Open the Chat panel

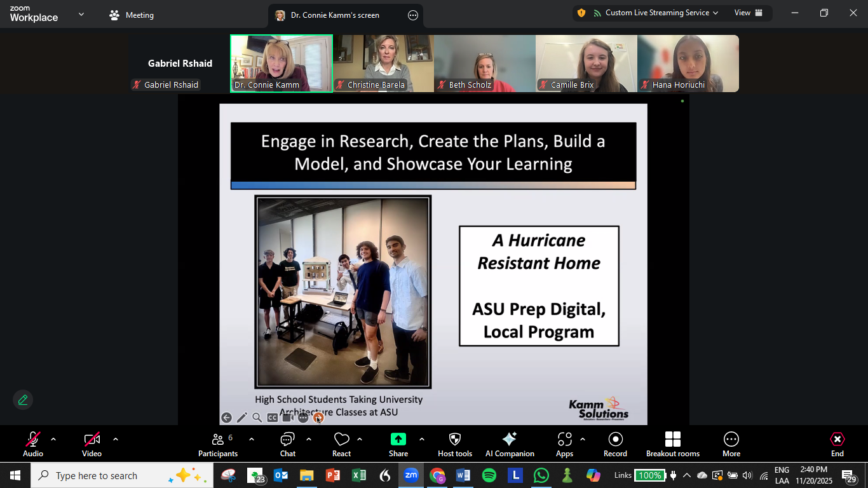(x=288, y=444)
